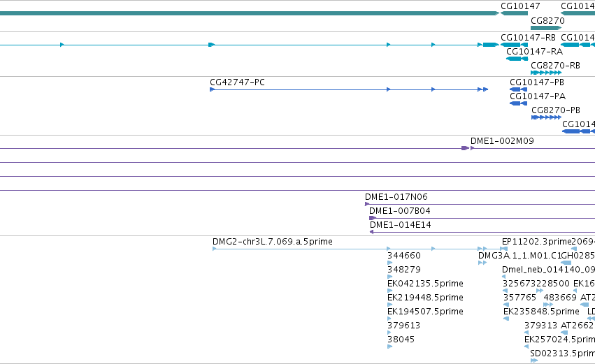Screen dimensions: 595x364
Task: Select the CG10147-PA label
Action: coord(538,96)
